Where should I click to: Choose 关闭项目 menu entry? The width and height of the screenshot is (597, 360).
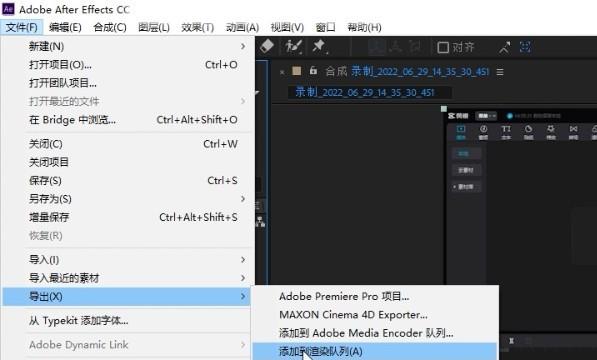point(126,162)
